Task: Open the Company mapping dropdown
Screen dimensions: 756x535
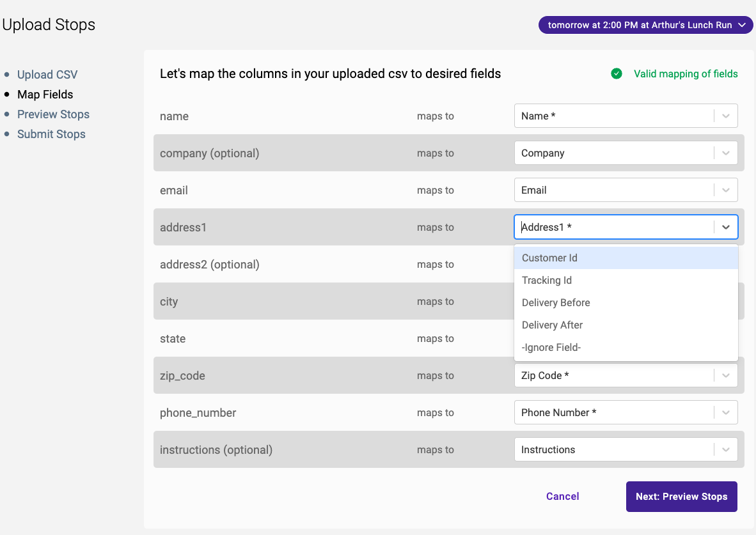Action: (x=626, y=153)
